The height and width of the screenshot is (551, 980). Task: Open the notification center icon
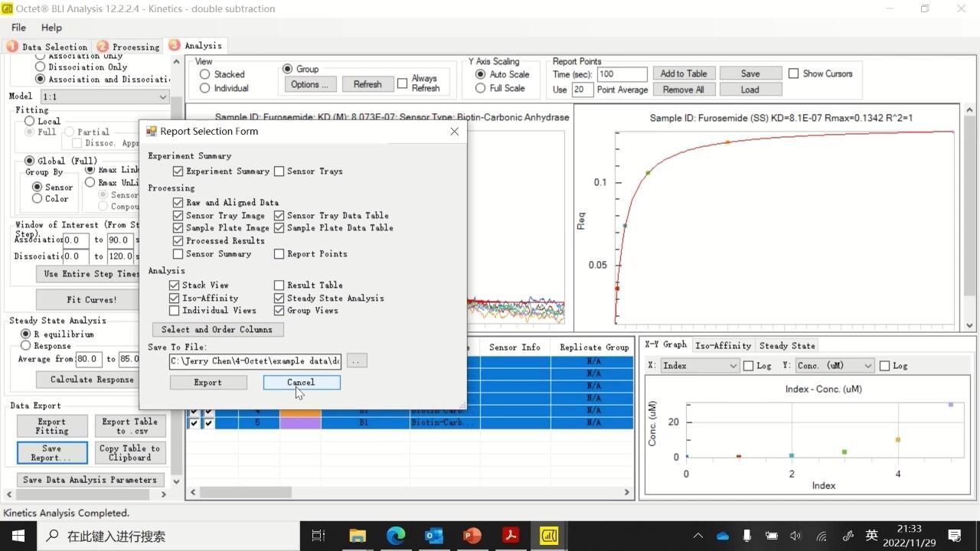click(x=955, y=536)
